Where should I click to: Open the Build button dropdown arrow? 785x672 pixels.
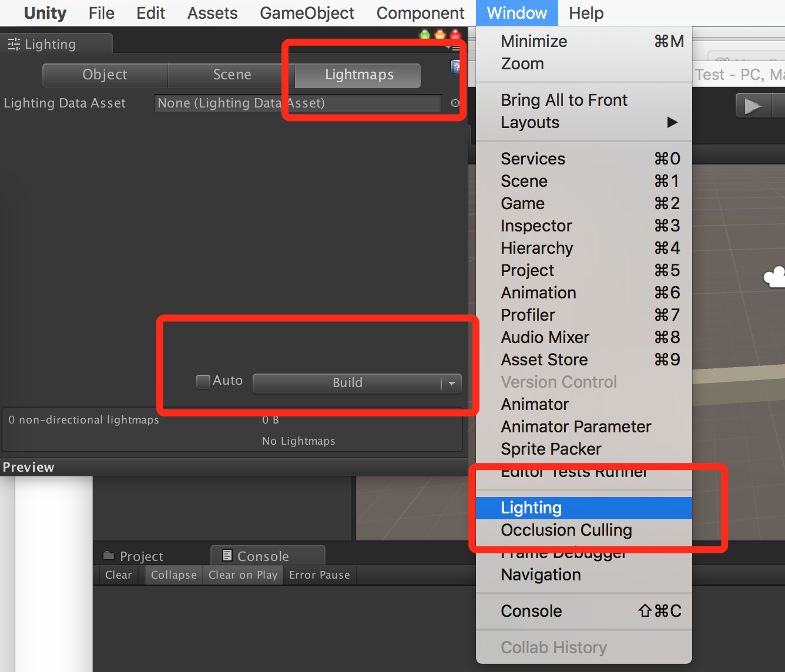pos(451,383)
